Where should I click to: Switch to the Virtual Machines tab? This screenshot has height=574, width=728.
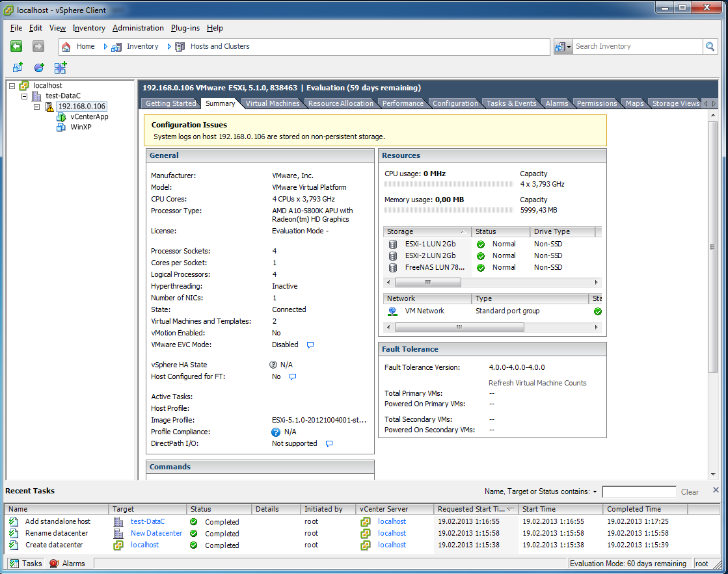(x=273, y=103)
